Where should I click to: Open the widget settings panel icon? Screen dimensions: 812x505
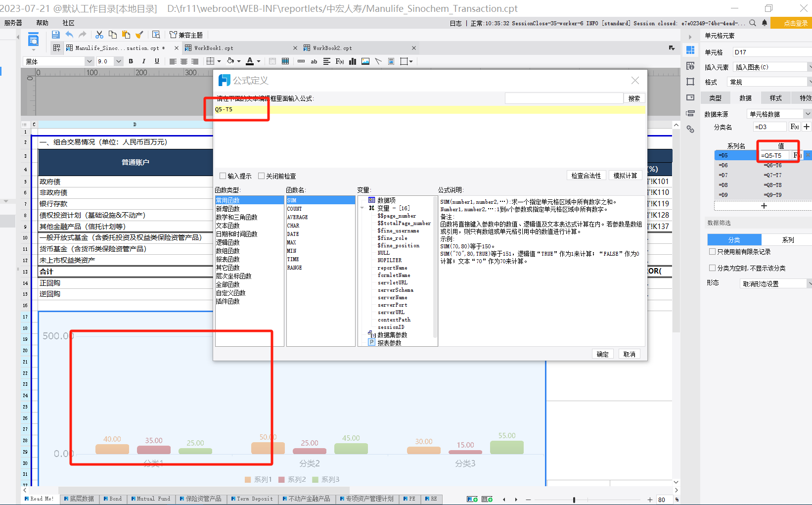coord(690,97)
